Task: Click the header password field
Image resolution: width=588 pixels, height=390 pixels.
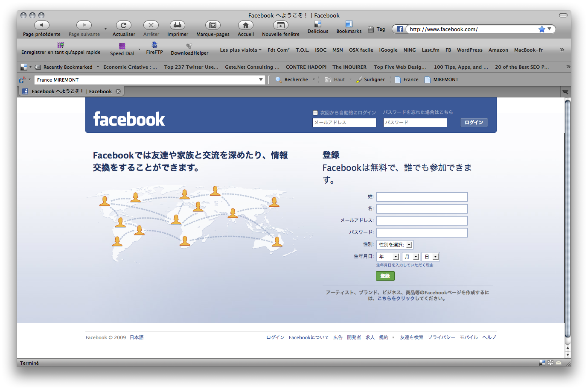Action: tap(415, 123)
